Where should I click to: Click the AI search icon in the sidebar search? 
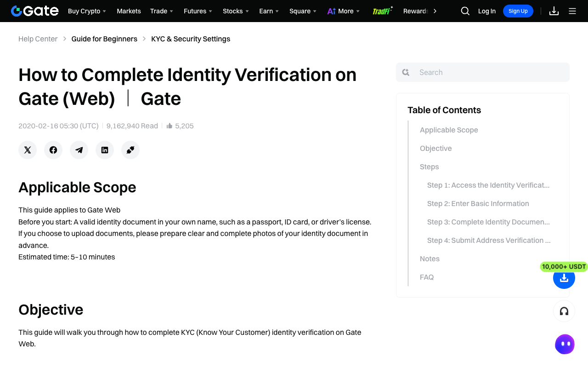click(x=406, y=72)
